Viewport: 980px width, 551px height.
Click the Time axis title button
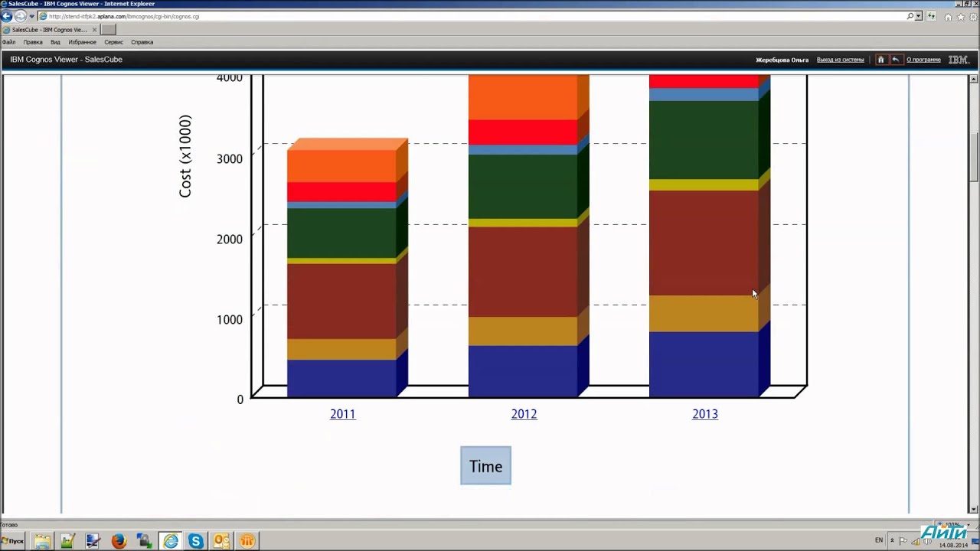pyautogui.click(x=485, y=466)
